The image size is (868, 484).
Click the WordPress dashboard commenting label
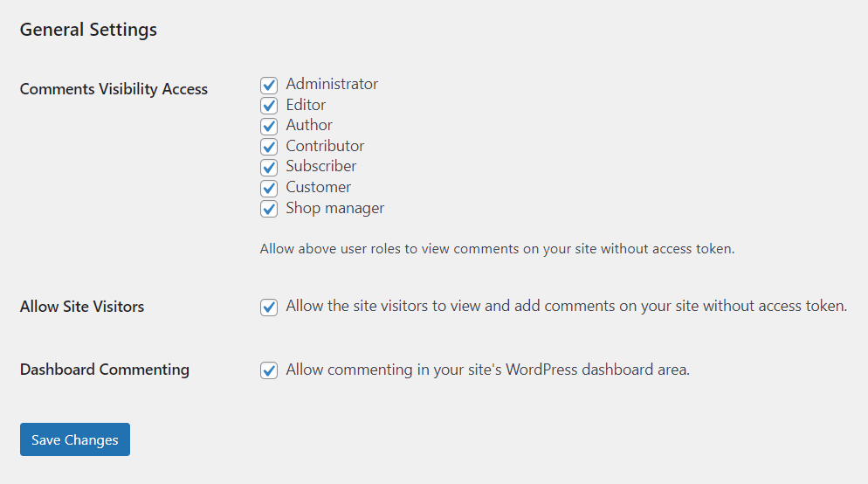point(487,370)
